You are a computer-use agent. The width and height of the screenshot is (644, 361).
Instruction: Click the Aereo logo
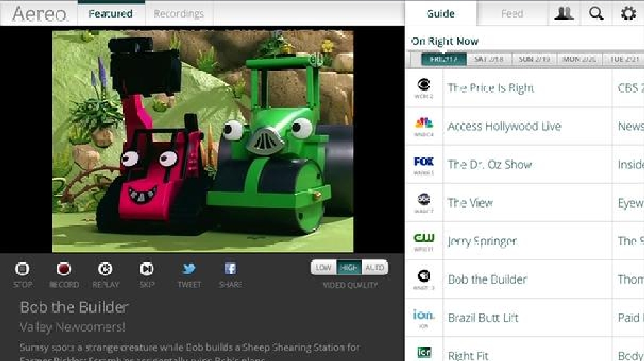tap(39, 14)
